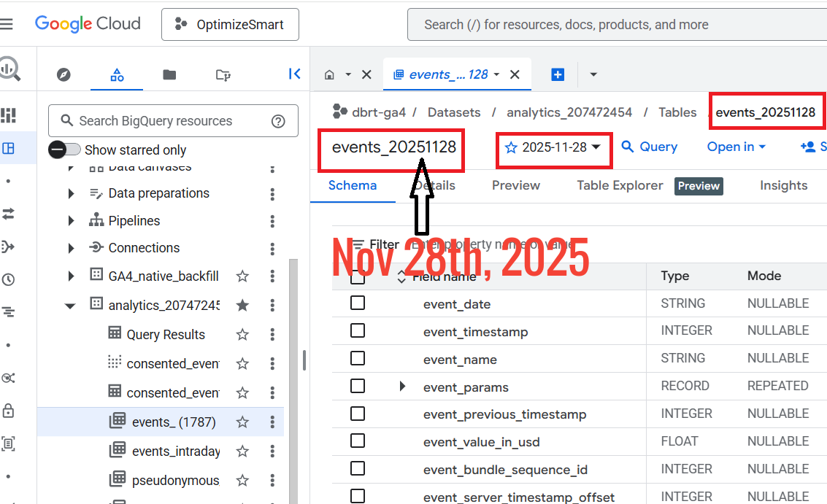Collapse the explorer panel with arrow icon
827x504 pixels.
(294, 74)
